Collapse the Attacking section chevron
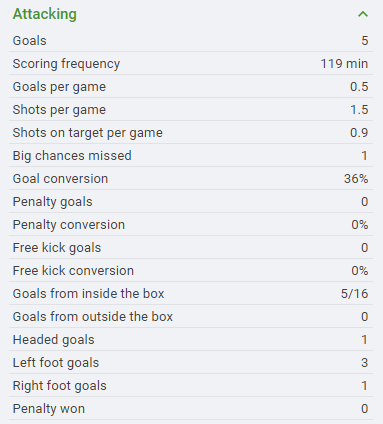Image resolution: width=383 pixels, height=424 pixels. tap(363, 14)
